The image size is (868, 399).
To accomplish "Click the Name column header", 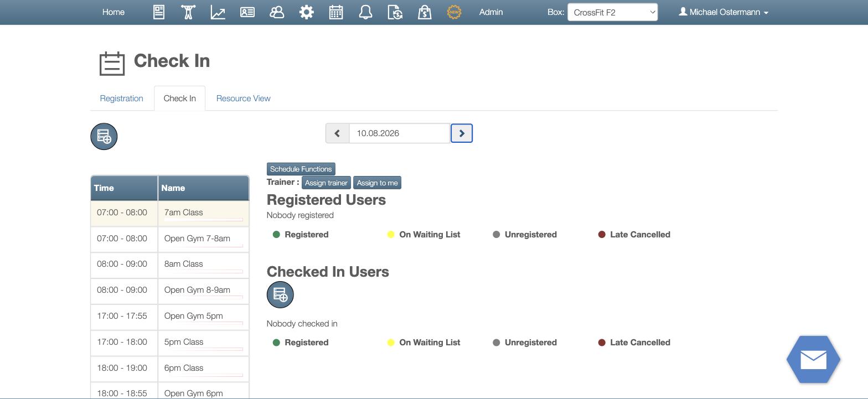I will pyautogui.click(x=204, y=188).
